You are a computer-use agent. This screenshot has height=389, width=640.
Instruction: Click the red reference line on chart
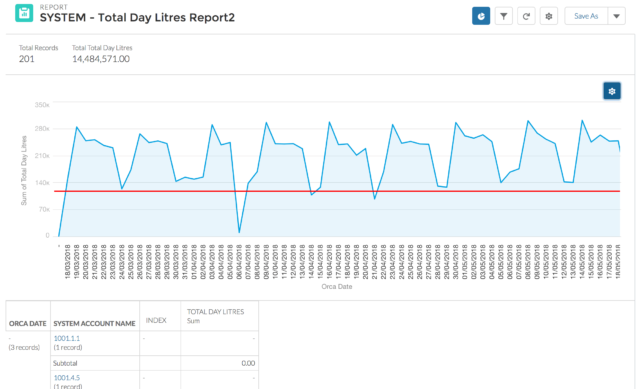point(337,191)
